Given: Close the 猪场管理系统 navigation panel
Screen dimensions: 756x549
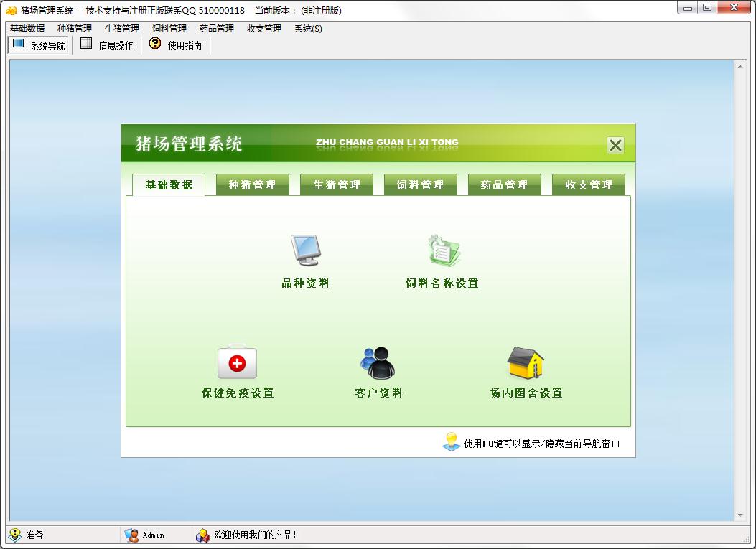Looking at the screenshot, I should tap(615, 145).
